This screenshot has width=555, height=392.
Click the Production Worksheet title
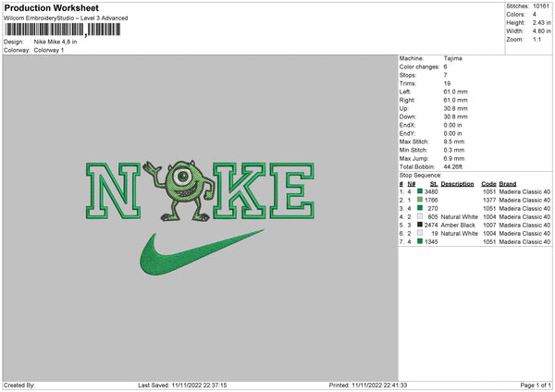point(51,7)
